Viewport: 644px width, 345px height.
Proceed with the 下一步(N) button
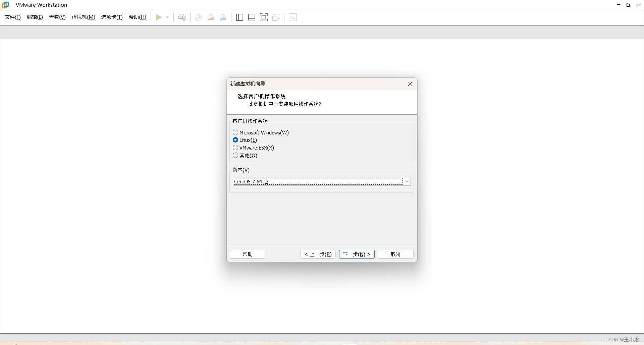[357, 254]
